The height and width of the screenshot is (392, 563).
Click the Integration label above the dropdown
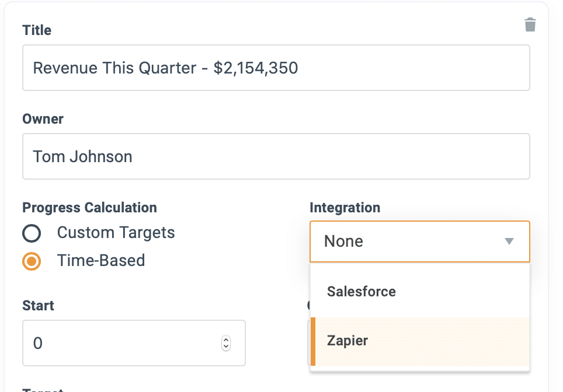345,208
